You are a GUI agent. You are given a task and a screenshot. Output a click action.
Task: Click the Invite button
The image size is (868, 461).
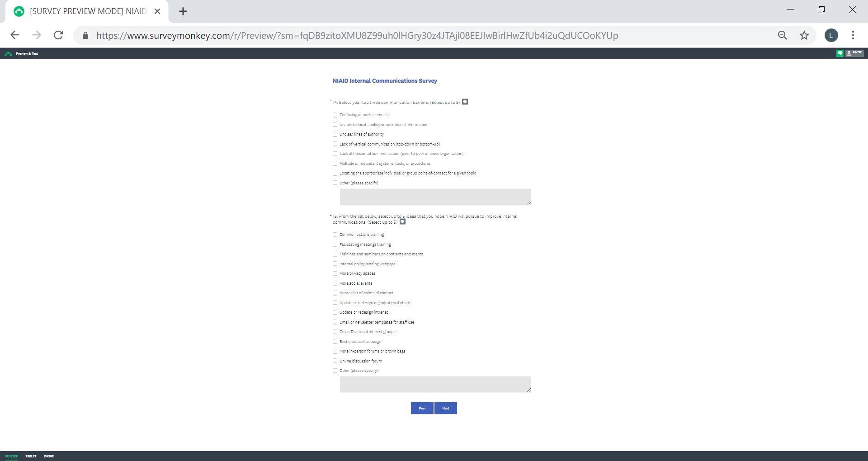(x=855, y=53)
